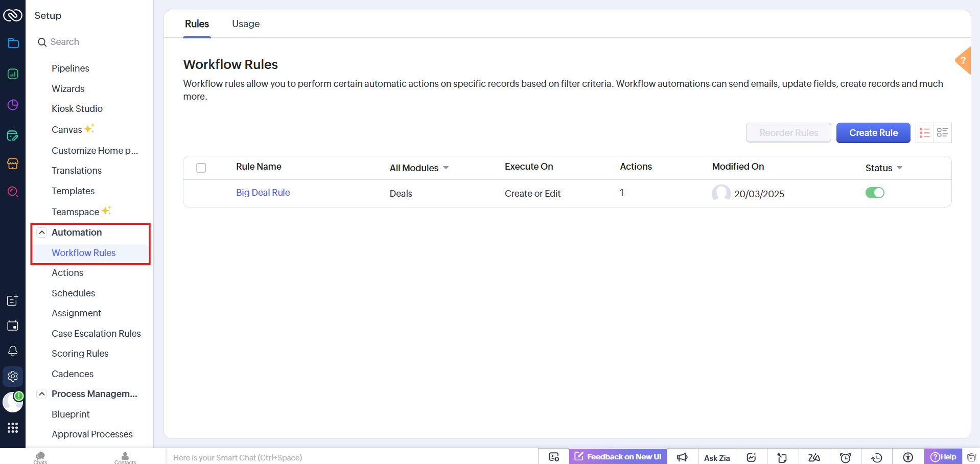Screen dimensions: 980x464
Task: Open Case Escalation Rules
Action: pyautogui.click(x=96, y=334)
